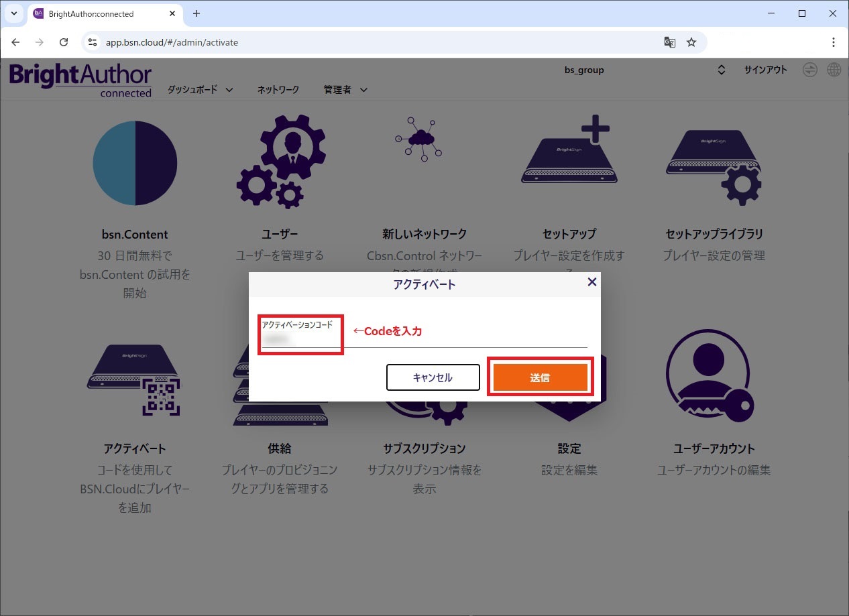Click the browser translate page icon
The image size is (849, 616).
(x=669, y=42)
